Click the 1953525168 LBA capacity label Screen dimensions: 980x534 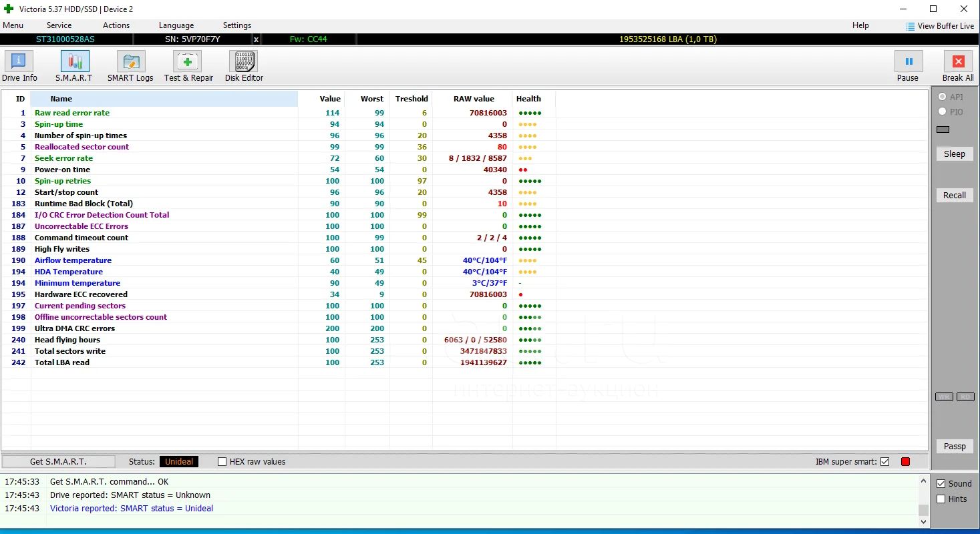667,39
